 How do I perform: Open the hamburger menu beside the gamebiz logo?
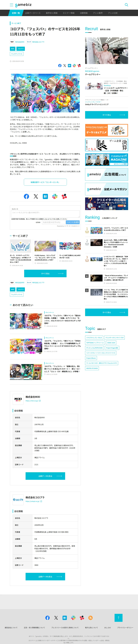click(x=11, y=5)
